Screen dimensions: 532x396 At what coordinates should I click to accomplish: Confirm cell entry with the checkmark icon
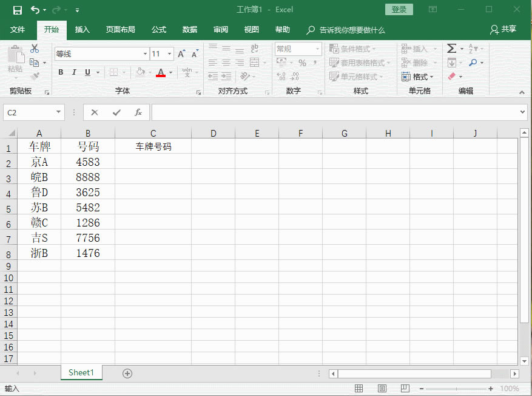116,112
